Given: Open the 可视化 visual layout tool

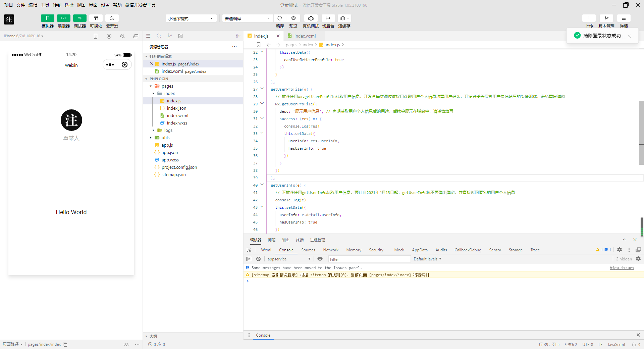Looking at the screenshot, I should [96, 18].
